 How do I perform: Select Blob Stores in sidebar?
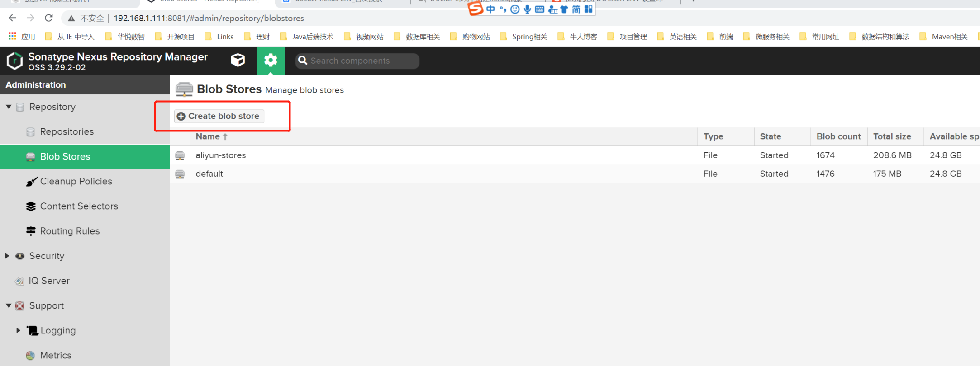pos(85,157)
